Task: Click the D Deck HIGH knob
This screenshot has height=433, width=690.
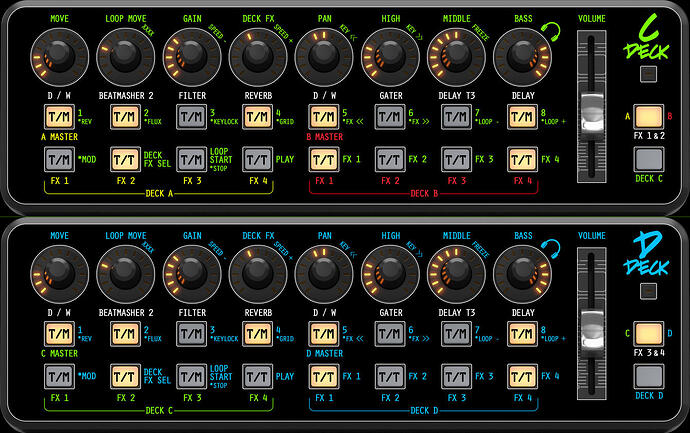Action: 390,274
